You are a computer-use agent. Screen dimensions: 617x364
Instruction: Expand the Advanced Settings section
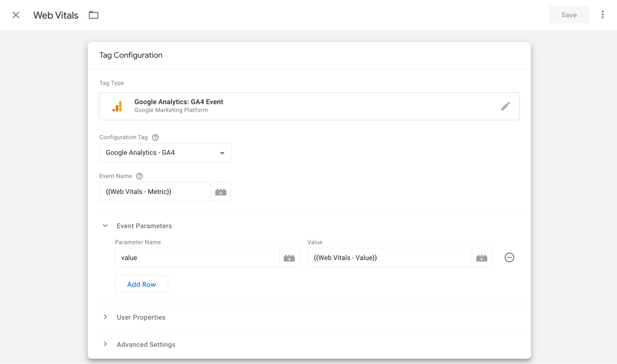(105, 344)
